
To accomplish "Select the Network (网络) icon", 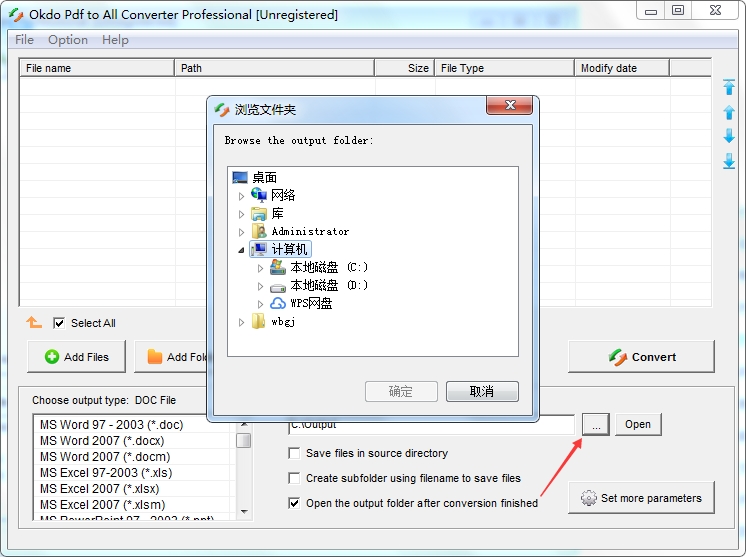I will point(259,195).
